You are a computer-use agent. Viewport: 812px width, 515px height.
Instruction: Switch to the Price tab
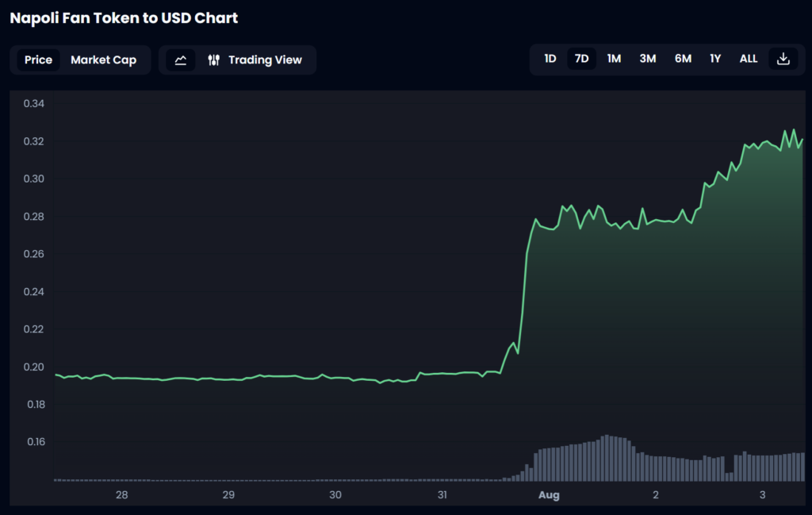[x=38, y=60]
